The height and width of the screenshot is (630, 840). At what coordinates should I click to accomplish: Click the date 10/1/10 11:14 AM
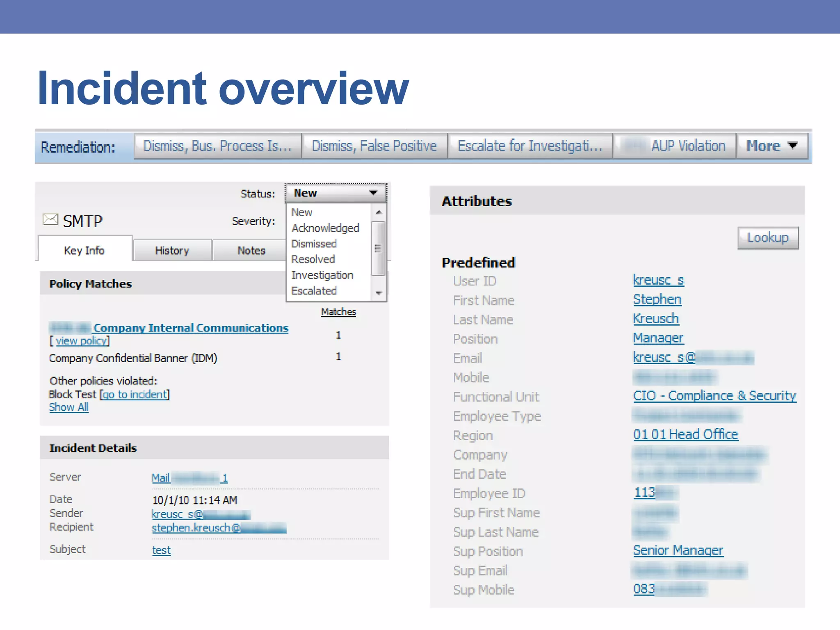(x=195, y=500)
